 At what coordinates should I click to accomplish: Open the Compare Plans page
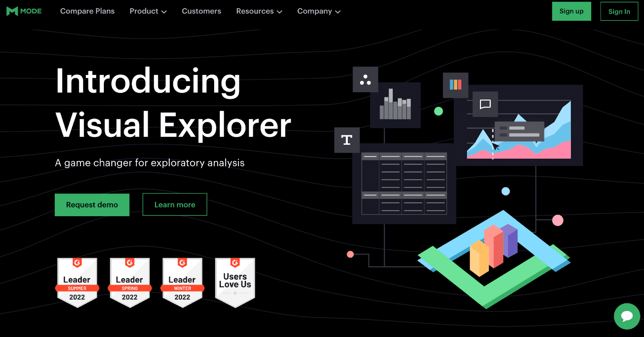tap(87, 11)
